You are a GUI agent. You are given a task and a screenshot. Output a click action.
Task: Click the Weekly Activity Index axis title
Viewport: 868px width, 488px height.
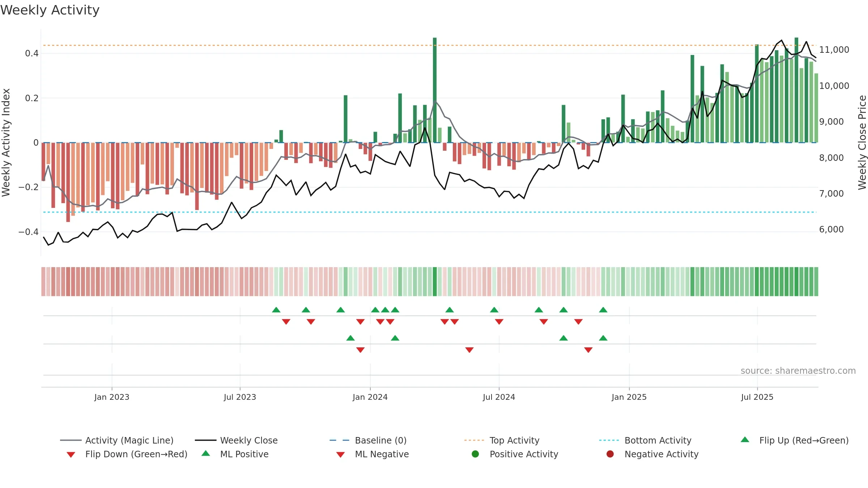pos(6,142)
